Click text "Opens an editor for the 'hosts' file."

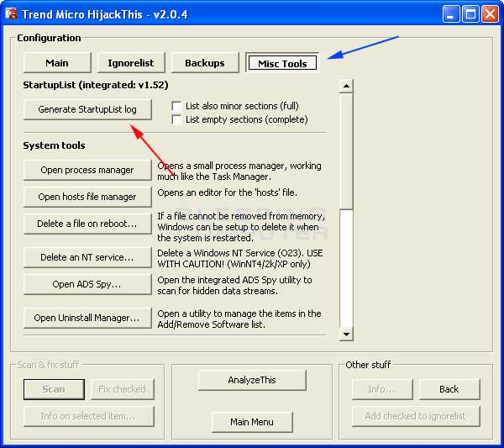pyautogui.click(x=228, y=192)
